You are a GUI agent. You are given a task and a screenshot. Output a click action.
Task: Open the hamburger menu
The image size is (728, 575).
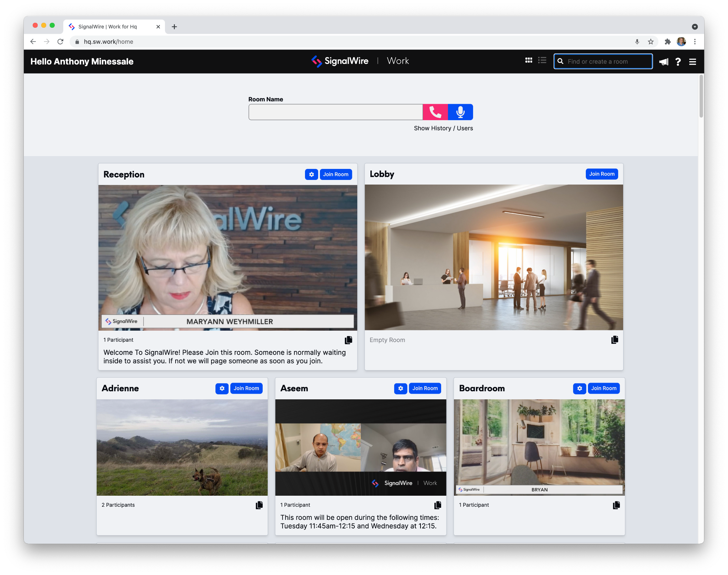click(692, 62)
